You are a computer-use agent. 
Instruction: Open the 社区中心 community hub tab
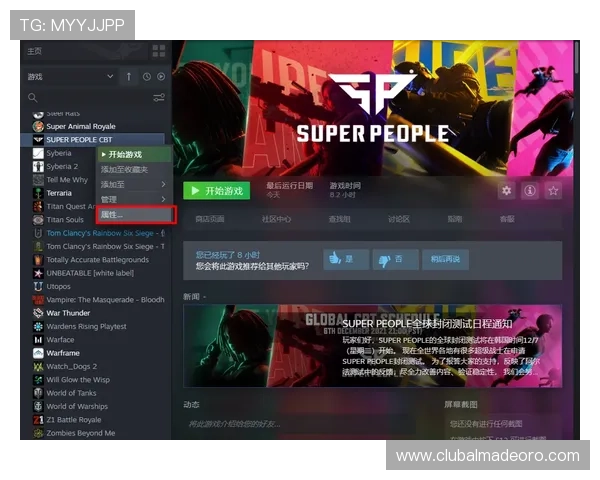click(x=276, y=219)
